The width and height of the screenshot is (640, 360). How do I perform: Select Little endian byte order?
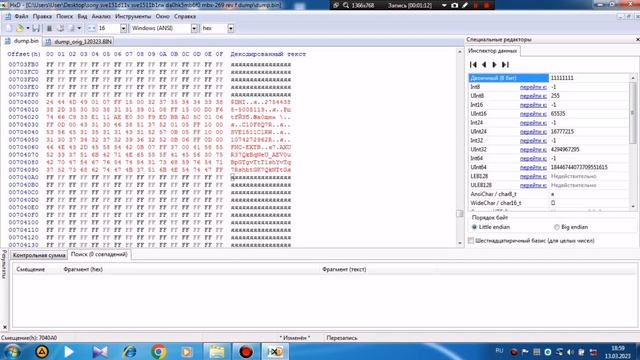coord(491,227)
